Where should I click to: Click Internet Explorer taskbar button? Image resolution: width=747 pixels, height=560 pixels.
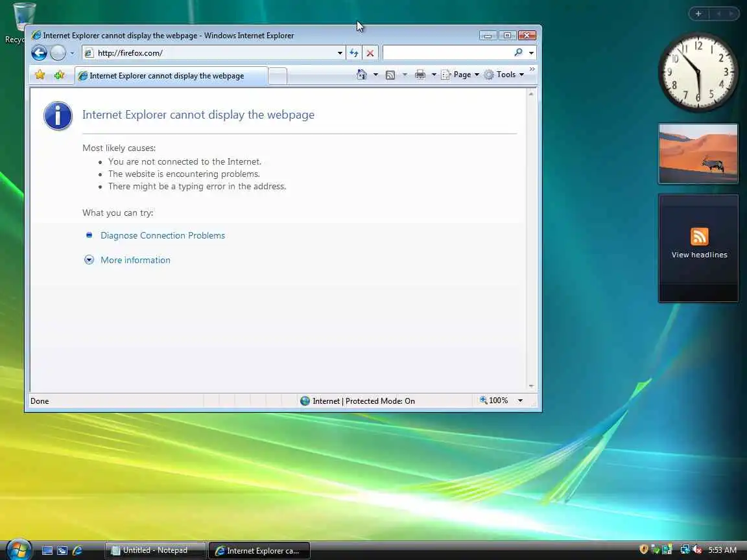pos(259,550)
